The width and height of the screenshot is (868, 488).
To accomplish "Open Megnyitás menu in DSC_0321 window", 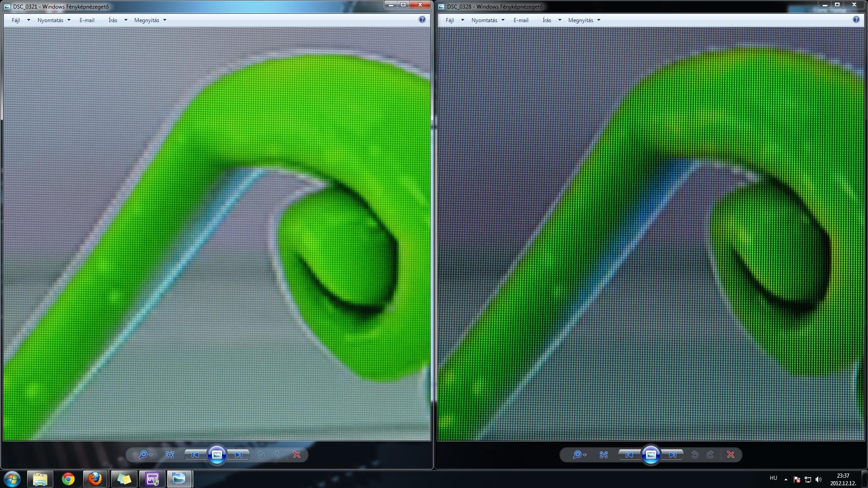I will tap(150, 20).
